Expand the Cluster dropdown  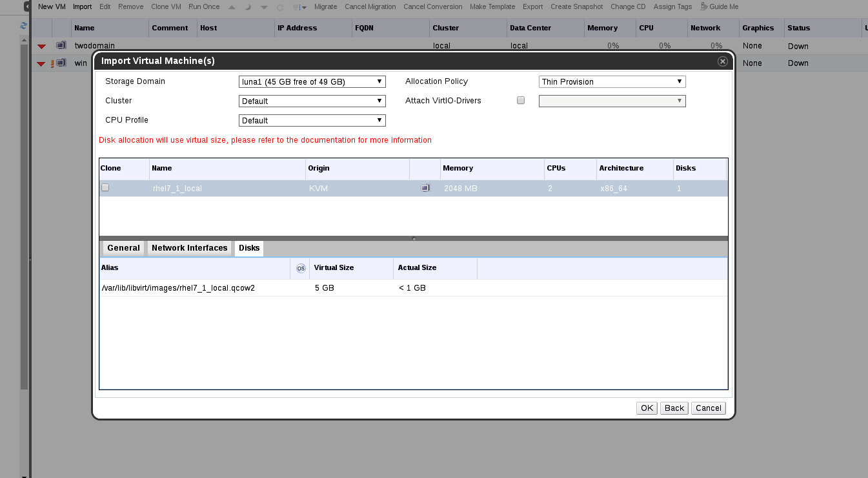(x=312, y=101)
